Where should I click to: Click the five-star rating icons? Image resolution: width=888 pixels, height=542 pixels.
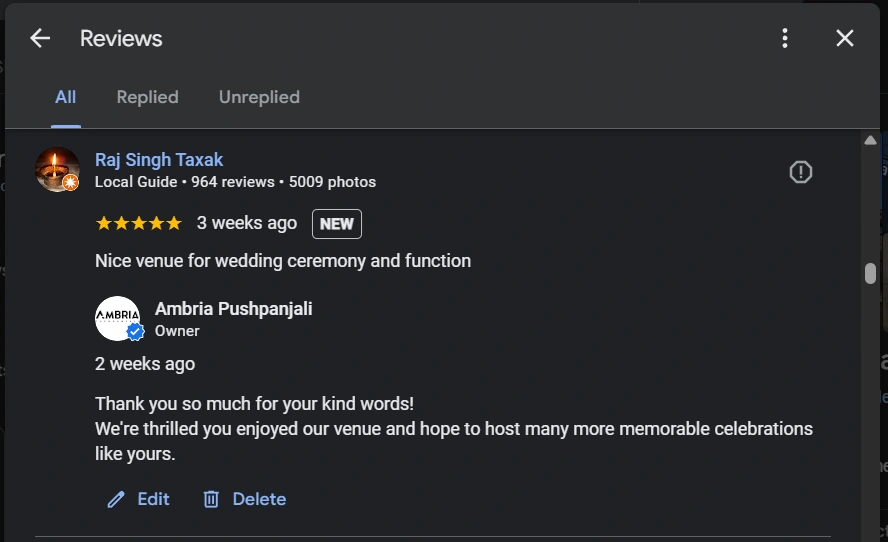pyautogui.click(x=138, y=223)
